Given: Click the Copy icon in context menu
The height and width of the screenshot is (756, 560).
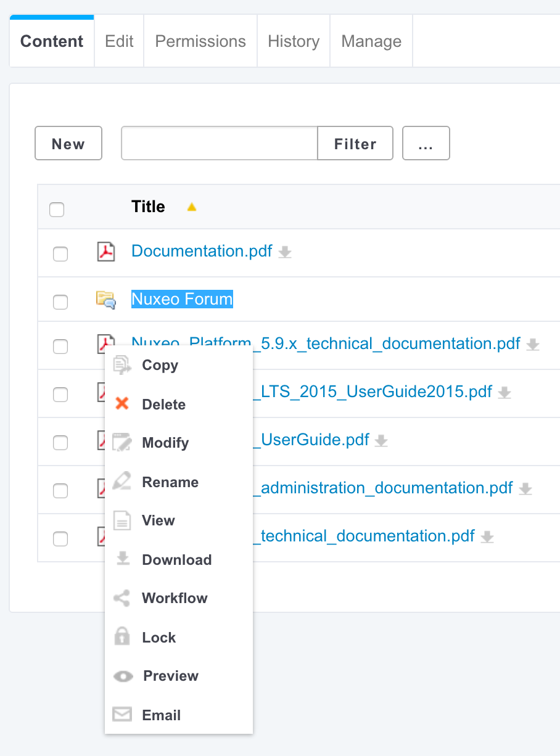Looking at the screenshot, I should [122, 365].
